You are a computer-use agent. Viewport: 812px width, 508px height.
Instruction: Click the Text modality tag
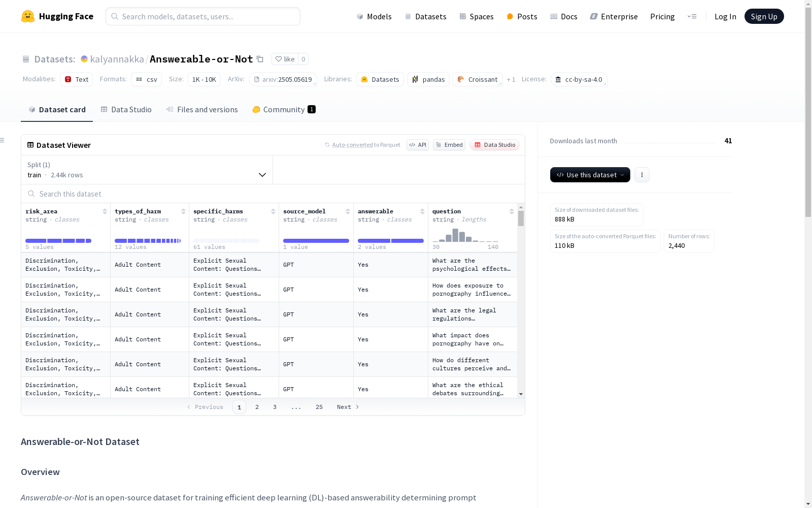pyautogui.click(x=77, y=79)
